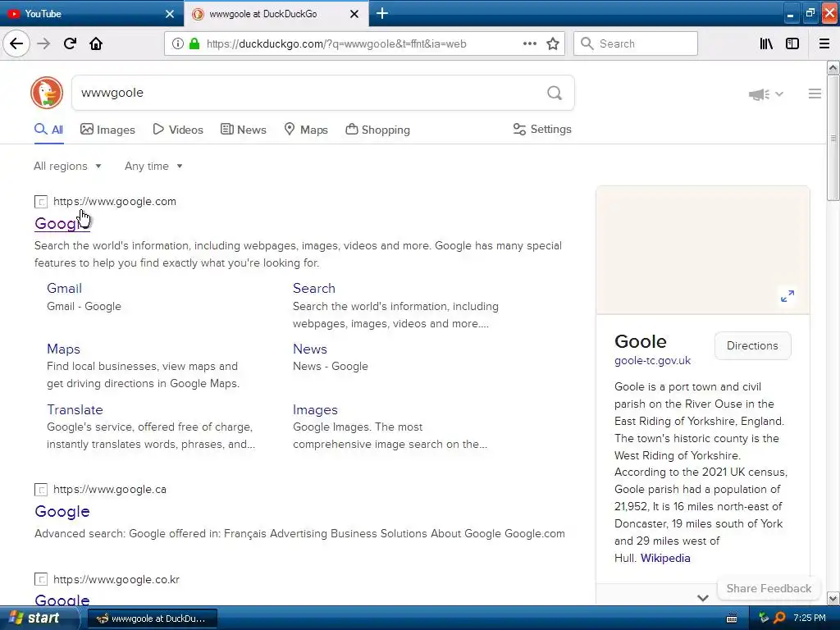This screenshot has width=840, height=630.
Task: Open search Settings
Action: click(542, 129)
